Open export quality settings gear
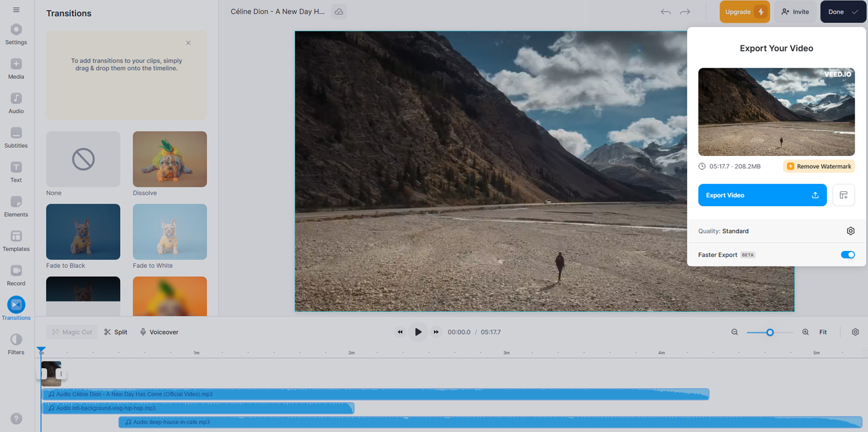Image resolution: width=868 pixels, height=432 pixels. point(850,231)
